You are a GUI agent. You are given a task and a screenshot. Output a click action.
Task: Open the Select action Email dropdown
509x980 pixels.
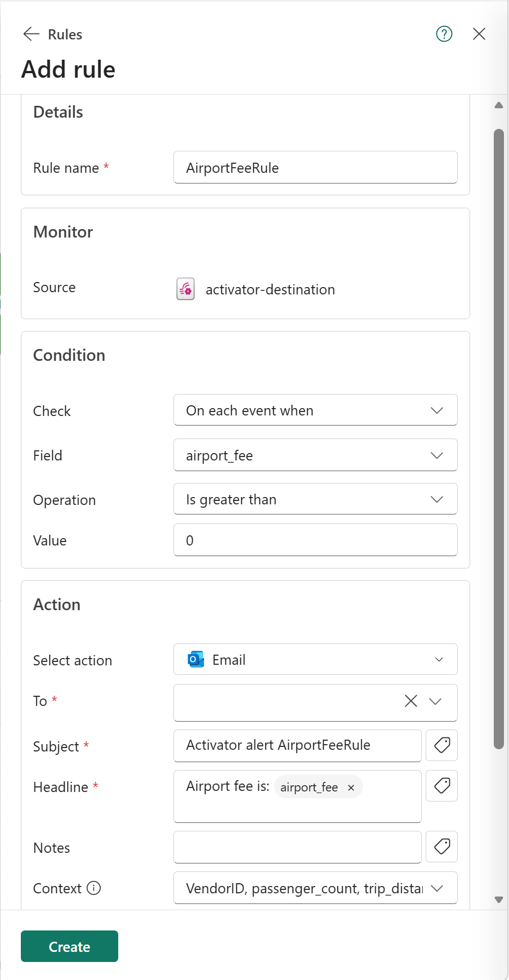pyautogui.click(x=315, y=660)
